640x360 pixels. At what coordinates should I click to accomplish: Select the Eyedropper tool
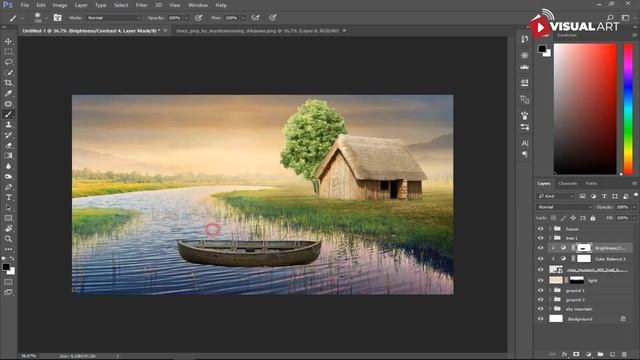(x=8, y=93)
